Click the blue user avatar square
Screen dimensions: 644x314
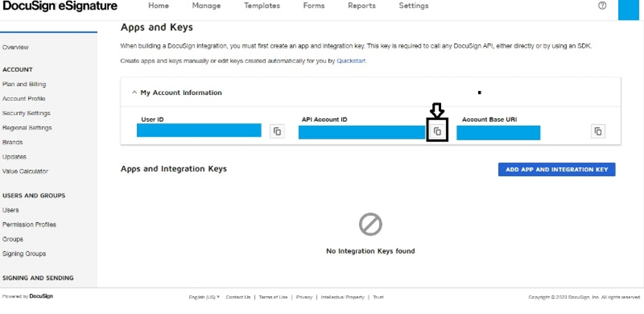coord(629,10)
